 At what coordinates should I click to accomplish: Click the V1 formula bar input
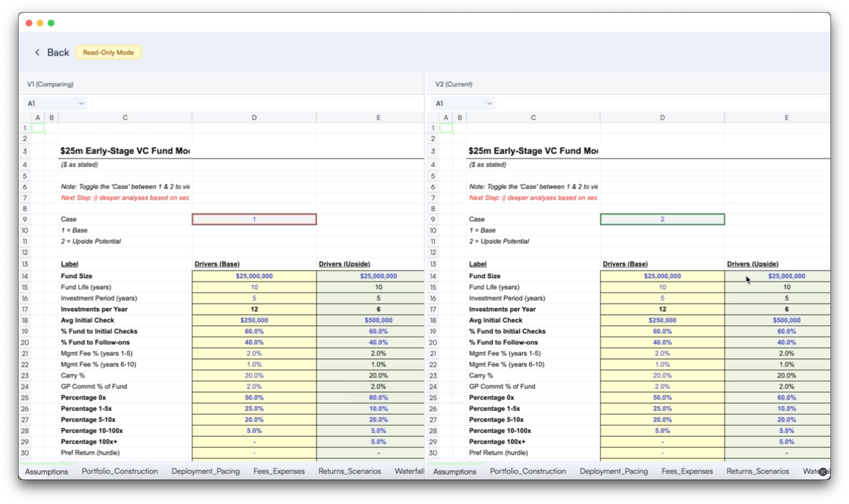click(x=255, y=103)
